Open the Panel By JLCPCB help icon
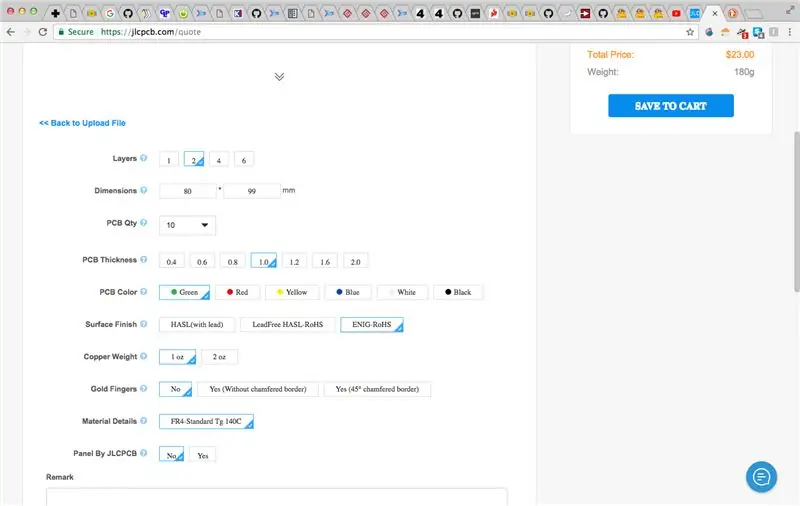800x506 pixels. pos(144,453)
